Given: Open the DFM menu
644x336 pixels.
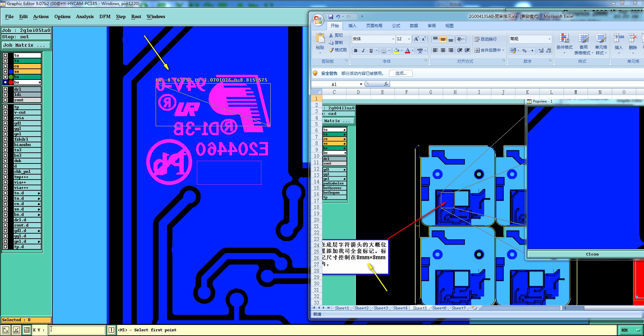Looking at the screenshot, I should click(x=105, y=16).
